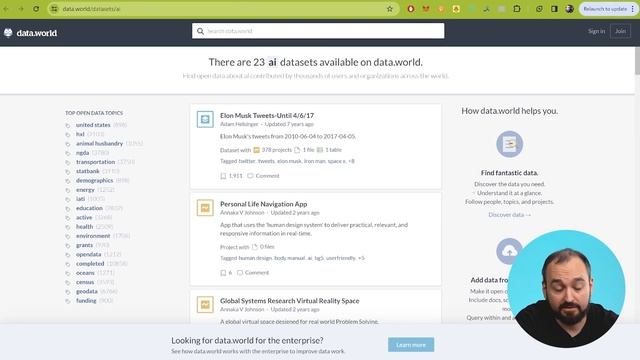This screenshot has height=360, width=640.
Task: Click the browser side panel icon
Action: tap(554, 9)
